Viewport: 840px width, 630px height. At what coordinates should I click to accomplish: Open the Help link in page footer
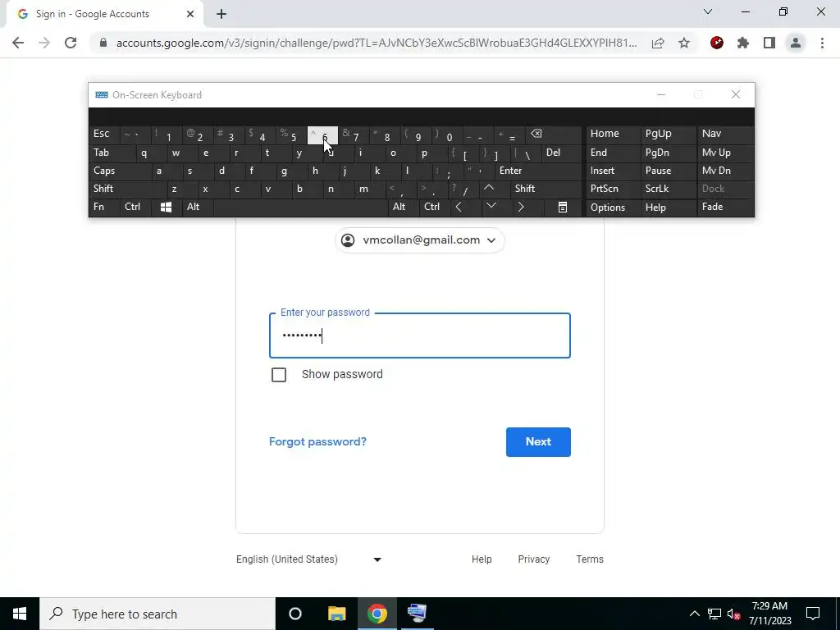click(x=482, y=559)
